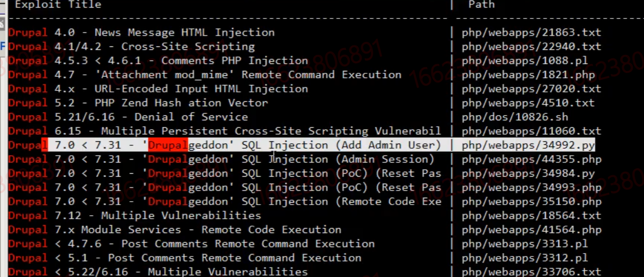The height and width of the screenshot is (277, 644).
Task: Click the highlighted Drupalgeddon Add Admin User row
Action: [x=301, y=145]
